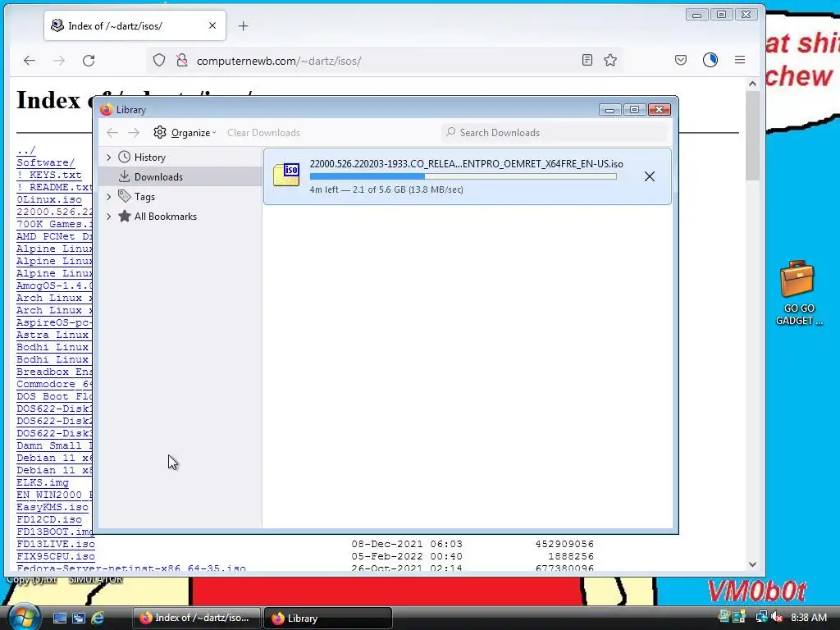840x630 pixels.
Task: Expand the Tags tree node
Action: click(109, 197)
